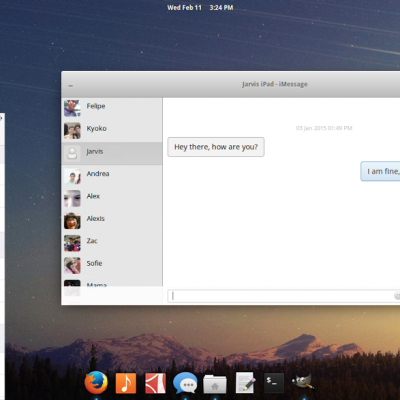This screenshot has width=400, height=400.
Task: Select Felipe's avatar in contact list
Action: point(72,108)
